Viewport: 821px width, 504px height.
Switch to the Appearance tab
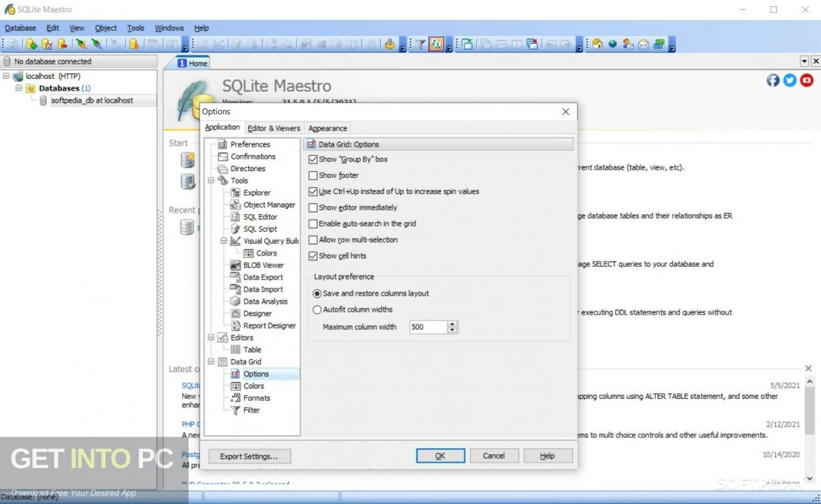[x=328, y=128]
